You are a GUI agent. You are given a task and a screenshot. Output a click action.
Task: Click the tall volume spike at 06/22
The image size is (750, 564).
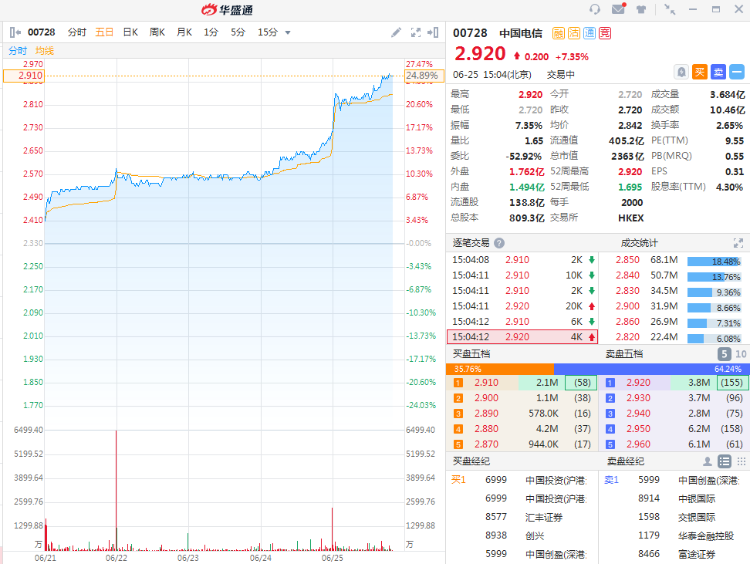pos(116,490)
